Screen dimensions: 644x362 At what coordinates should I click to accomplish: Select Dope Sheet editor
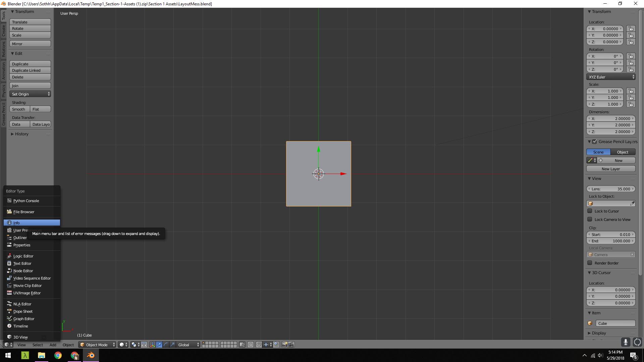coord(32,311)
